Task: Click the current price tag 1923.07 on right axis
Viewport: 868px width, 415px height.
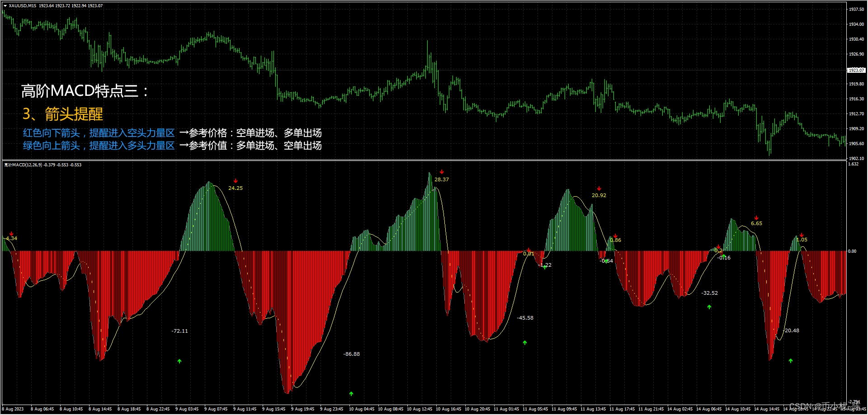Action: coord(856,70)
